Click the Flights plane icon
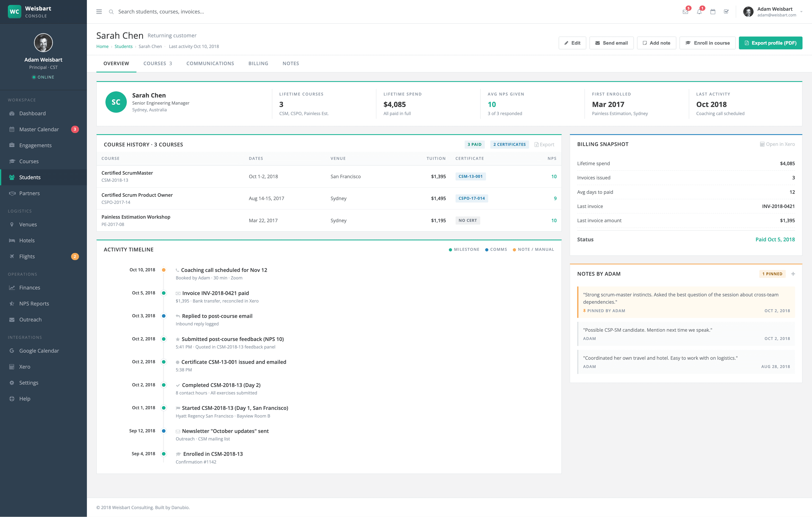 [12, 256]
